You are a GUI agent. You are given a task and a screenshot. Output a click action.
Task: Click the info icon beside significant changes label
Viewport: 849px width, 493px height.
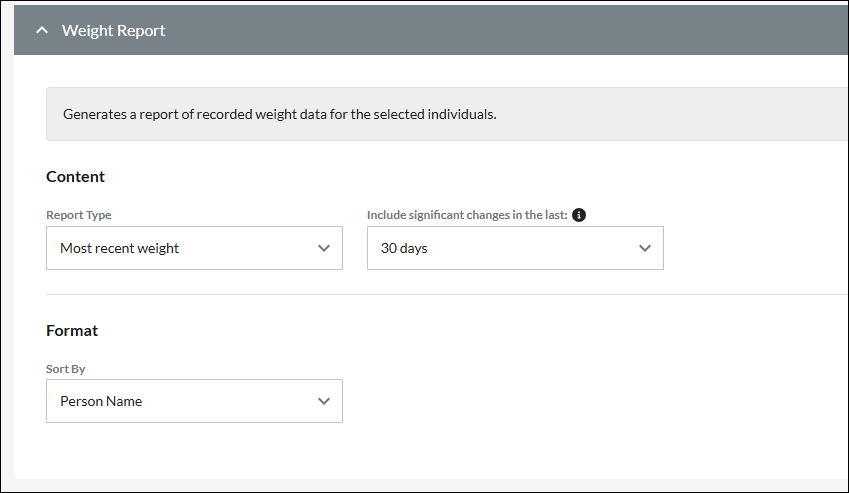point(579,215)
